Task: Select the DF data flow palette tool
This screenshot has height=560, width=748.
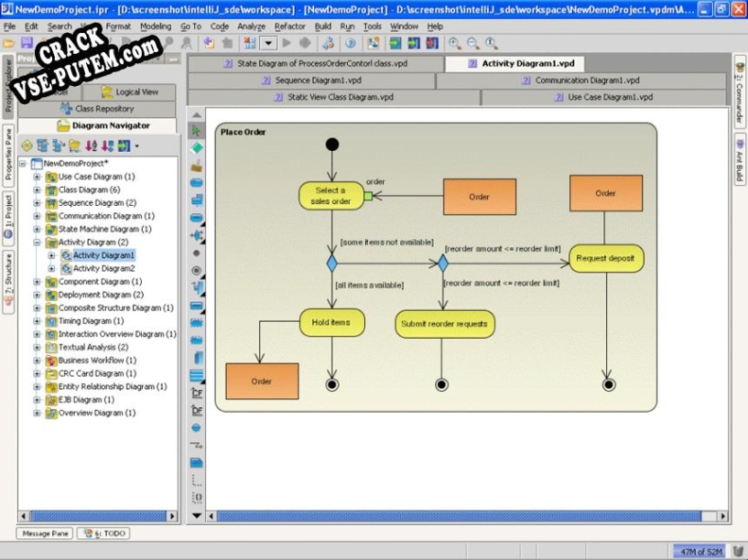Action: [x=197, y=410]
